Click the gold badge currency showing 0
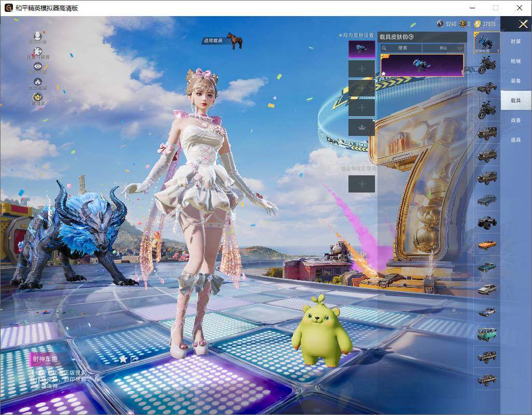This screenshot has height=415, width=532. click(x=463, y=24)
